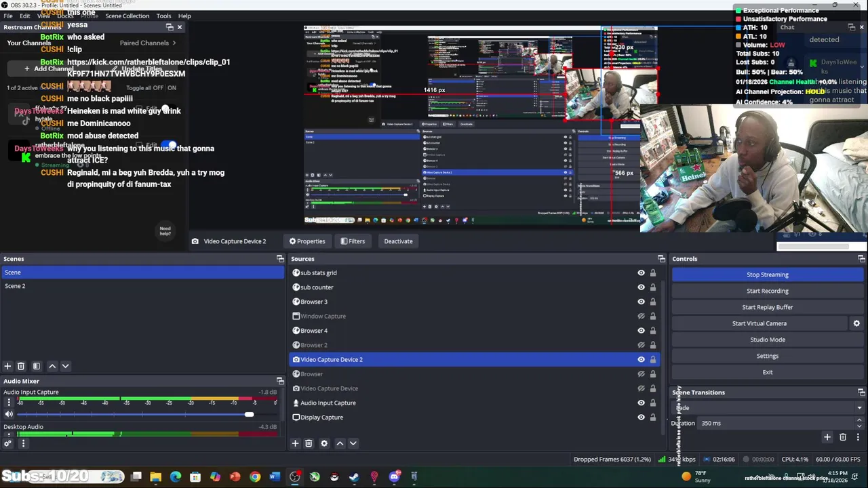The image size is (868, 488).
Task: Hide Display Capture source
Action: coord(641,418)
